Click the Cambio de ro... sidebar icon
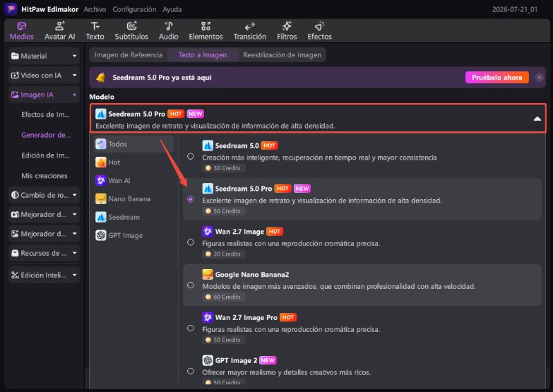The image size is (553, 392). (15, 195)
